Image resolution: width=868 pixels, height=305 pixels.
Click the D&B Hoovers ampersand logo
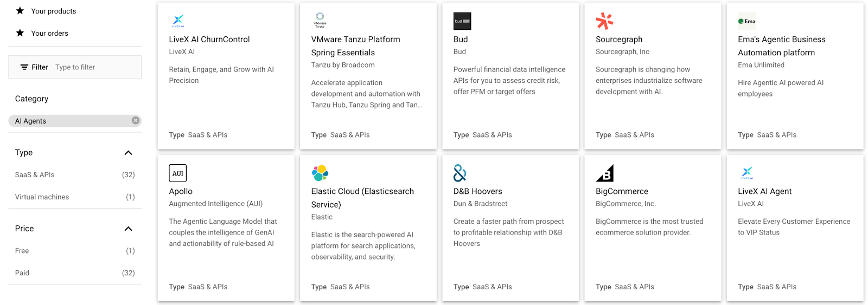tap(460, 173)
